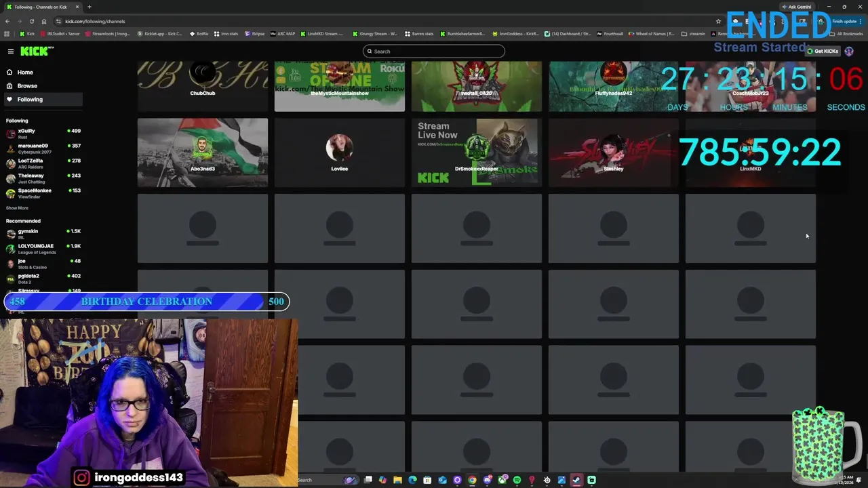868x488 pixels.
Task: Open joe recommended channel
Action: click(43, 264)
